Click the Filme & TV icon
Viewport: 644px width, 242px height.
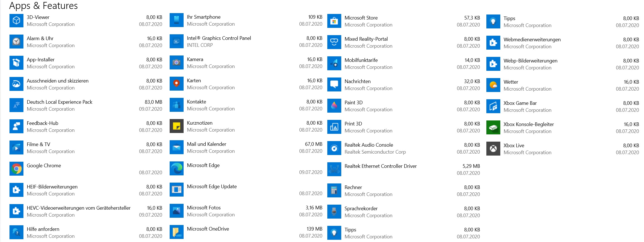(16, 147)
